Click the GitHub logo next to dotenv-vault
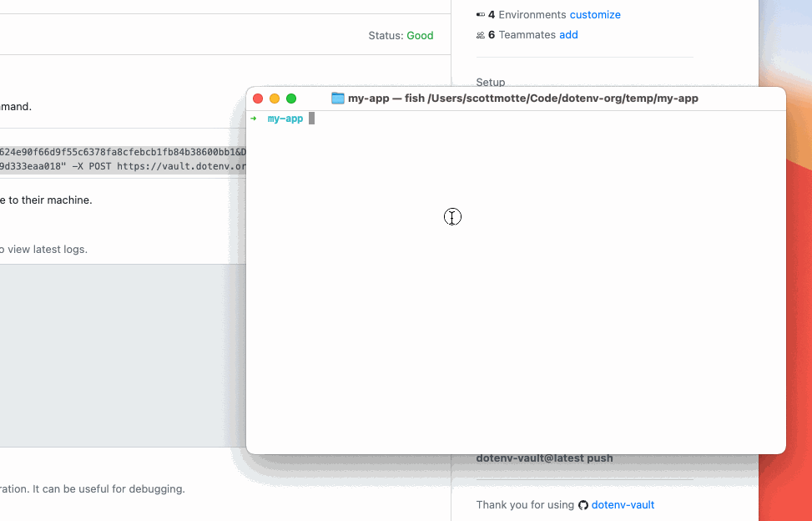The image size is (812, 521). [583, 505]
